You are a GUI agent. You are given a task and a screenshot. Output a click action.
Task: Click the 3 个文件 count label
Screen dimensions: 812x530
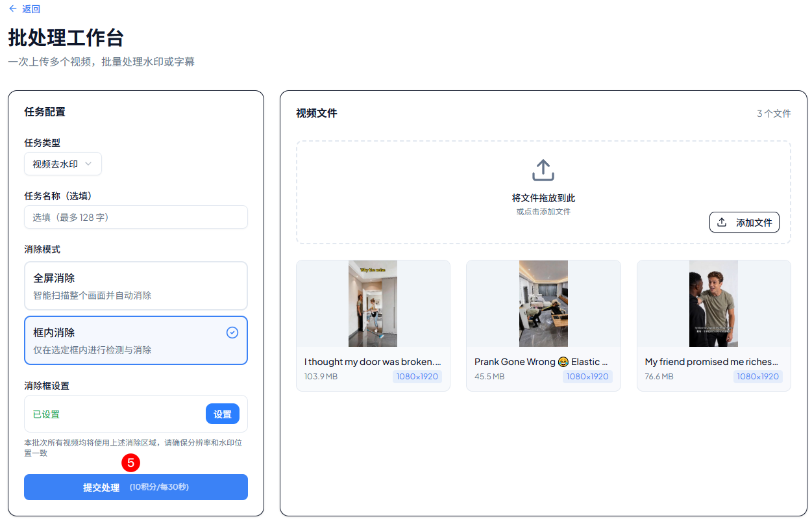(x=774, y=114)
